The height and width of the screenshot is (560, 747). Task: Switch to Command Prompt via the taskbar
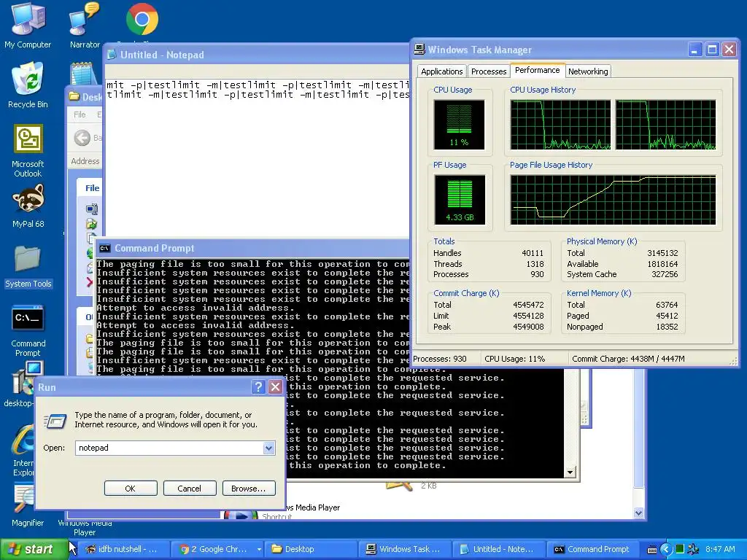pos(593,549)
